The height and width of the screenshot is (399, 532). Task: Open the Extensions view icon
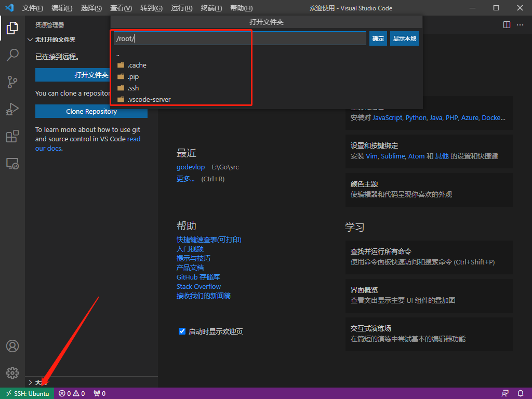coord(12,137)
